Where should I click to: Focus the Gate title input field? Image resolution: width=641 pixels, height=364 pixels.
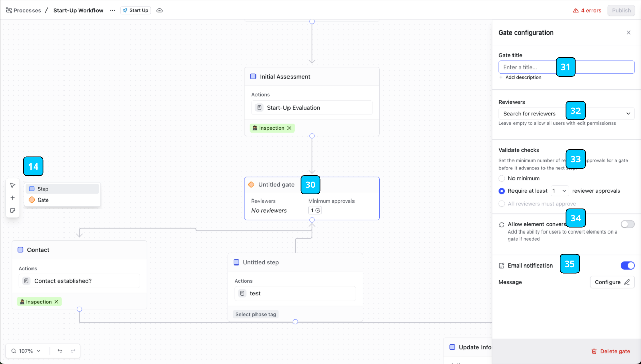(x=566, y=67)
